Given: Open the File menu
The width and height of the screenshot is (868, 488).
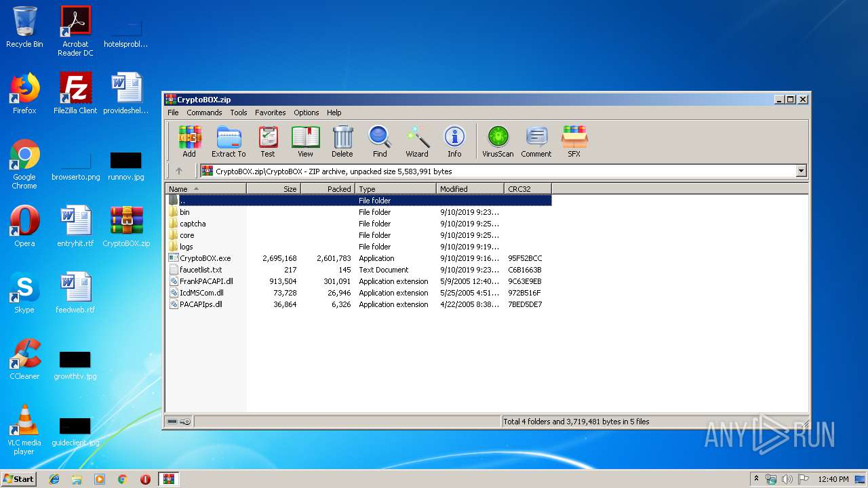Looking at the screenshot, I should point(173,113).
